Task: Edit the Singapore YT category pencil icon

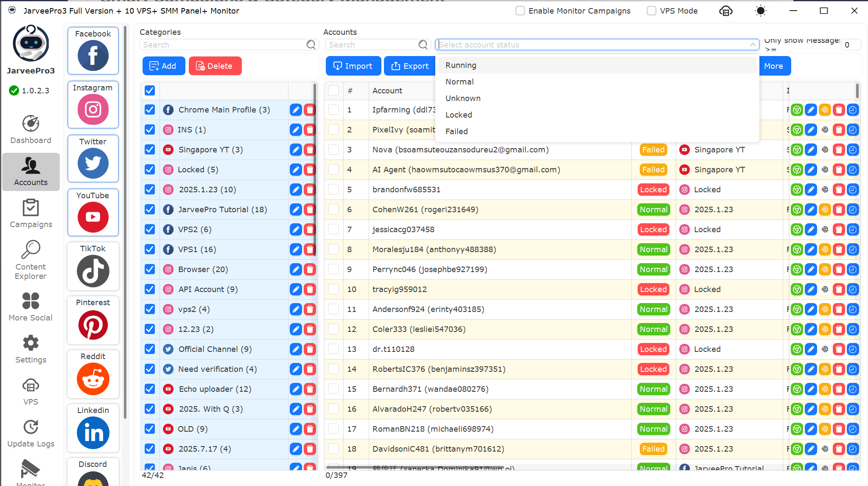Action: tap(296, 150)
